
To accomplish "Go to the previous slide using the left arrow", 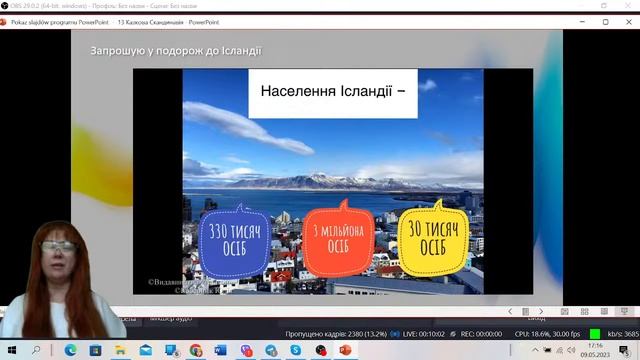I will (x=510, y=311).
